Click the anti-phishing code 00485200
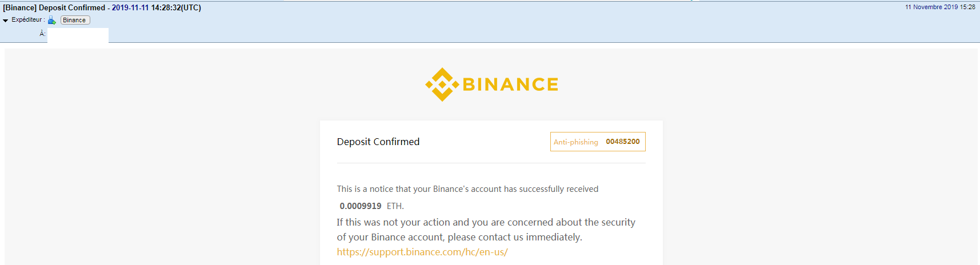Screen dimensions: 980x265 pyautogui.click(x=623, y=142)
